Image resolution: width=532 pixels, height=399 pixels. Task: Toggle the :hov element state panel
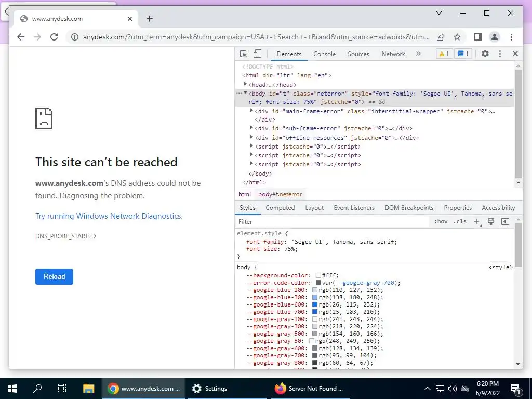click(x=441, y=221)
